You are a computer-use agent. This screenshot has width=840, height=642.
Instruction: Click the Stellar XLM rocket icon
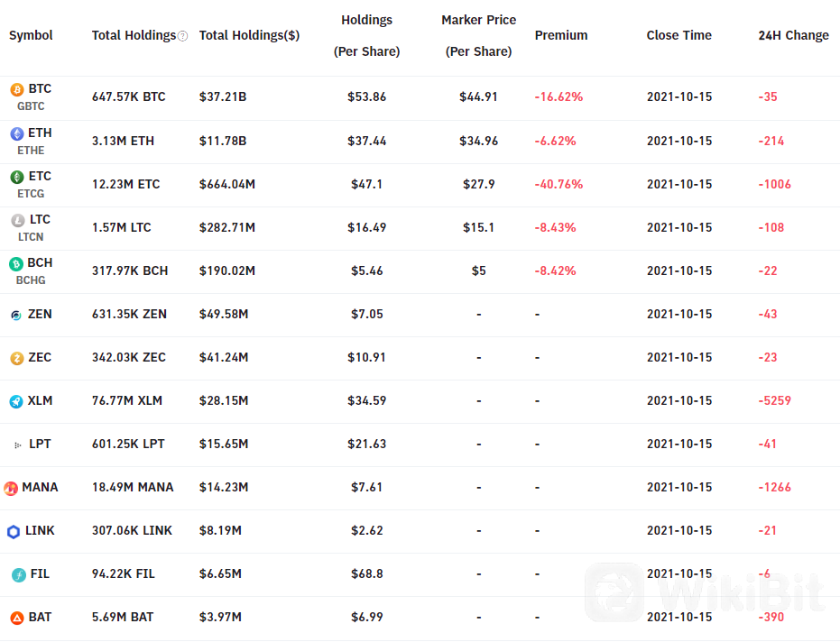click(x=16, y=401)
